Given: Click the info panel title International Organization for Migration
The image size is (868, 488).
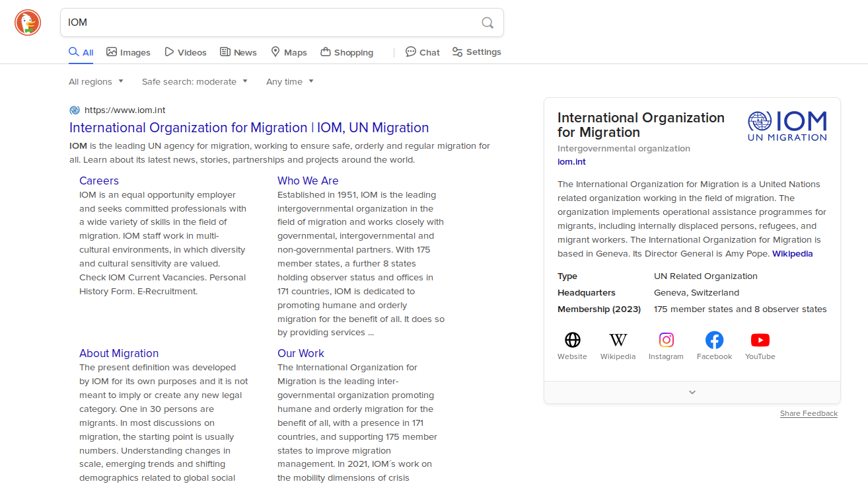Looking at the screenshot, I should coord(641,125).
